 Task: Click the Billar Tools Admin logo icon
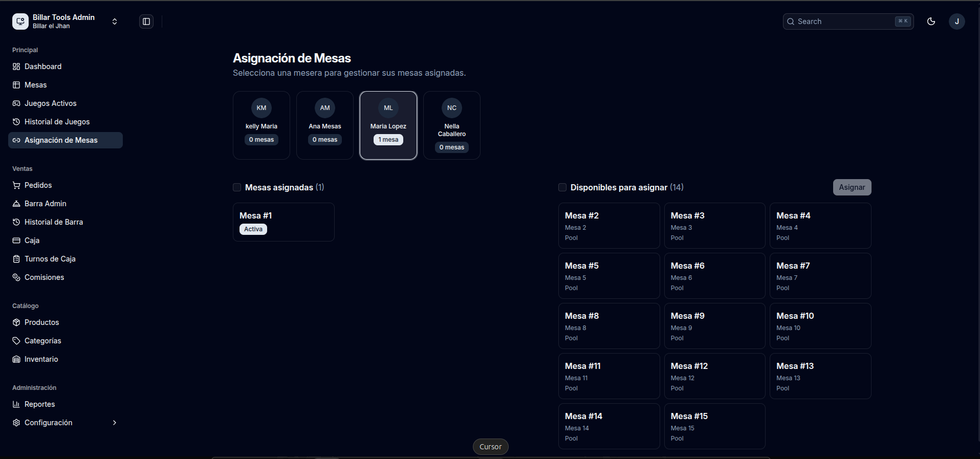20,21
